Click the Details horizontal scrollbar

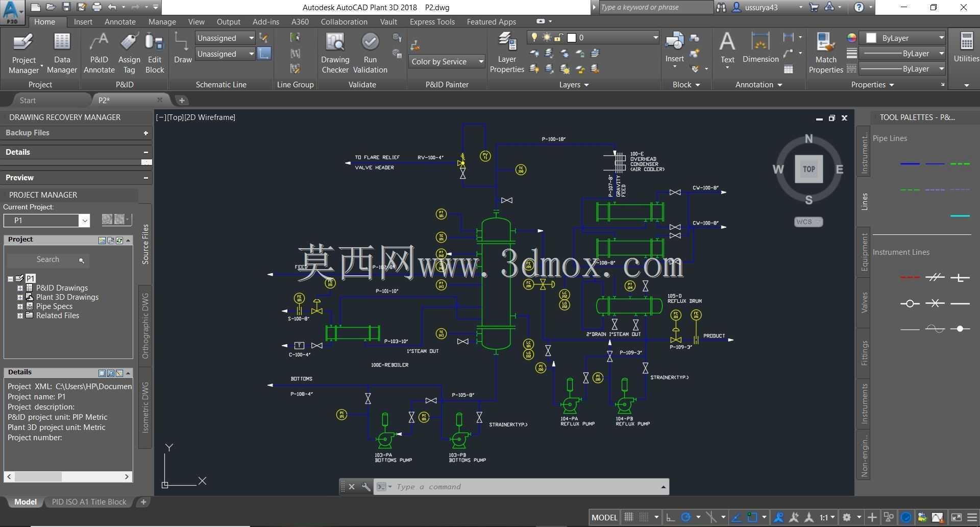pos(68,476)
